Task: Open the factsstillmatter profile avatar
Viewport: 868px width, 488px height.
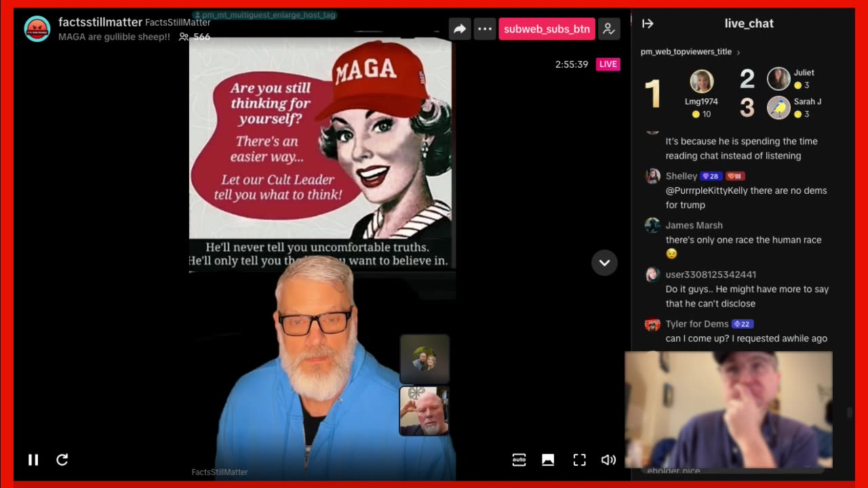Action: tap(37, 29)
